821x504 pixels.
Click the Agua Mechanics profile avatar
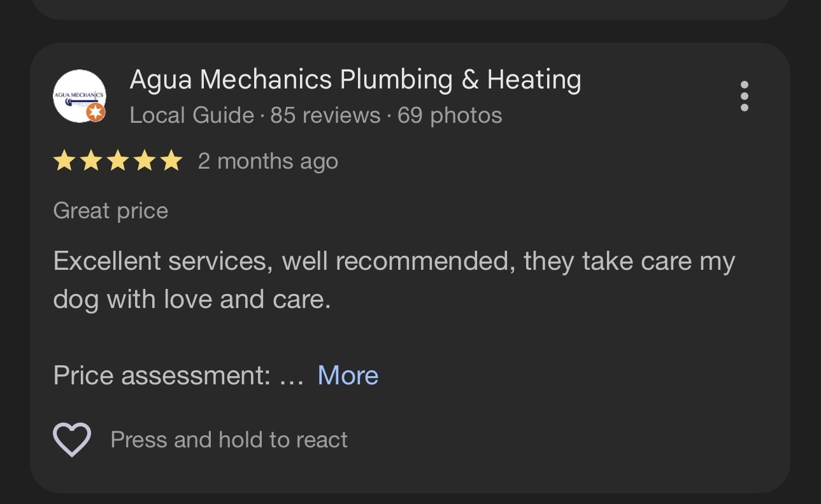pos(78,94)
